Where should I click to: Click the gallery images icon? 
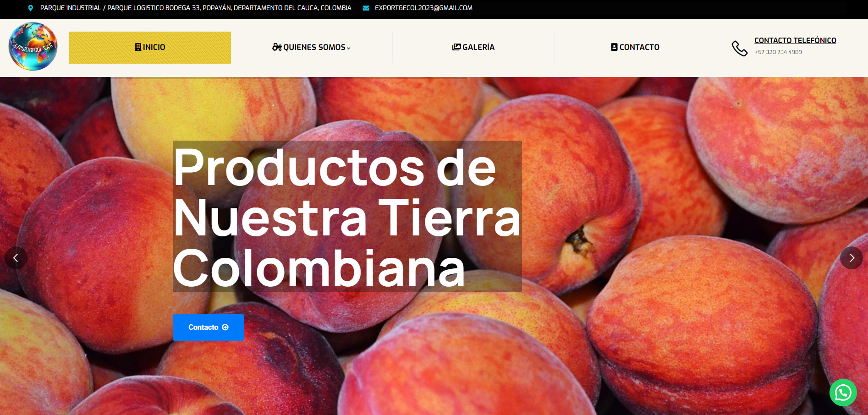tap(456, 47)
